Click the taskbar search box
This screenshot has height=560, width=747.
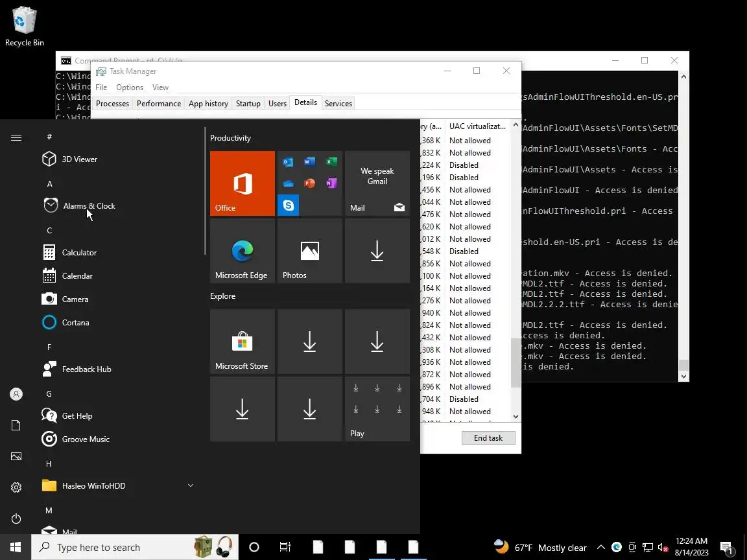point(135,547)
